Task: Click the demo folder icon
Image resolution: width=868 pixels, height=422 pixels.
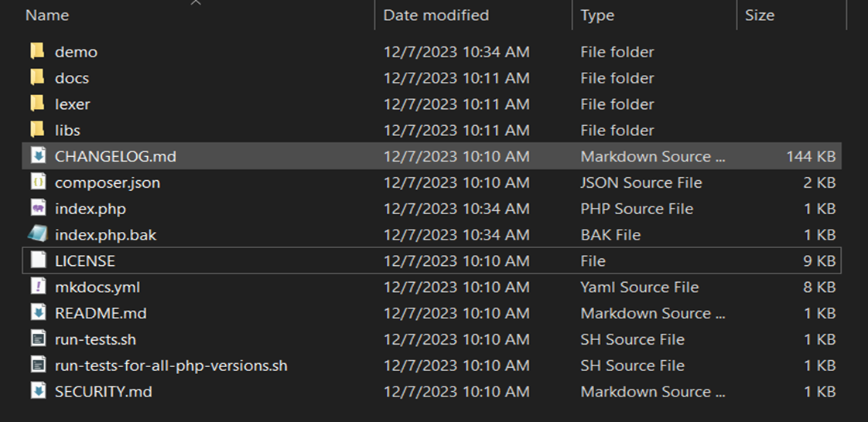Action: coord(37,52)
